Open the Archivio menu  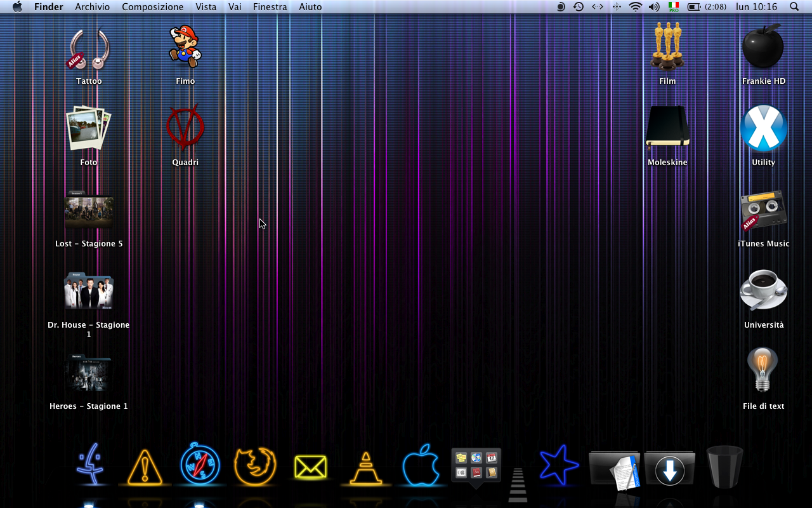click(x=93, y=7)
